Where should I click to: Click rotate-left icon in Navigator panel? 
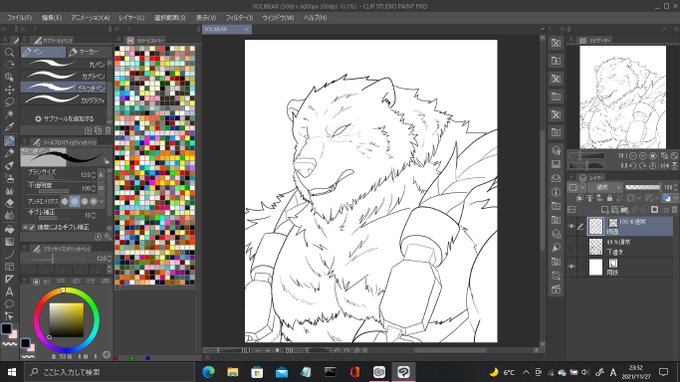(633, 166)
